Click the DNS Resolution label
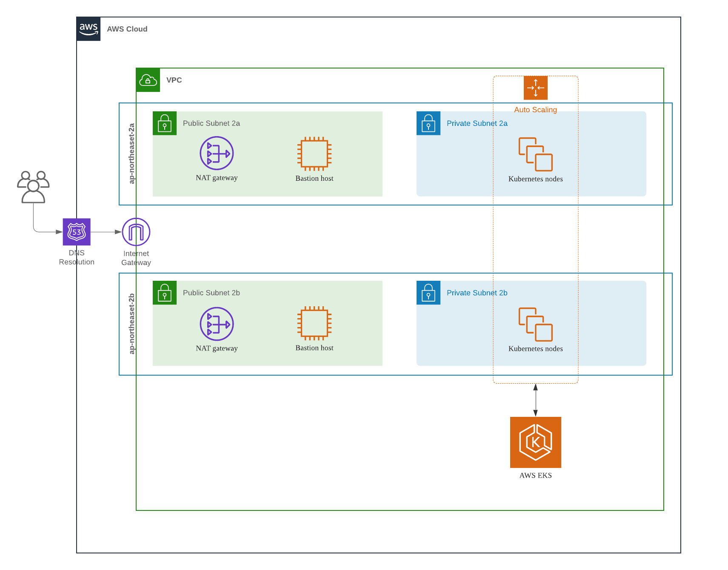This screenshot has height=570, width=728. pos(77,257)
